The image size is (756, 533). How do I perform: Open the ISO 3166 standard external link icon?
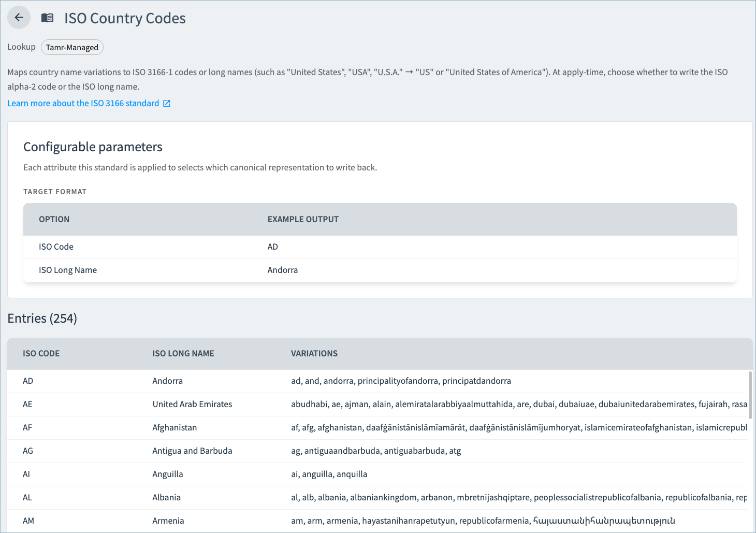pyautogui.click(x=167, y=103)
